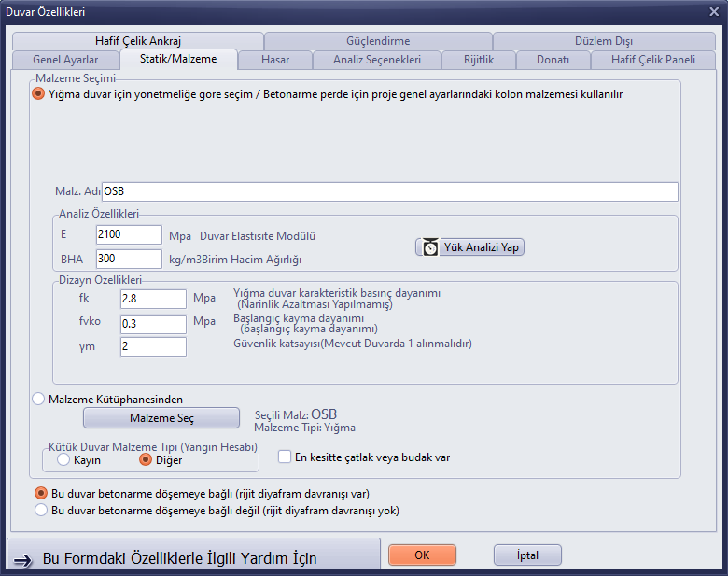Click the Güvenlik katsayısı description text
The image size is (728, 576).
click(x=353, y=344)
